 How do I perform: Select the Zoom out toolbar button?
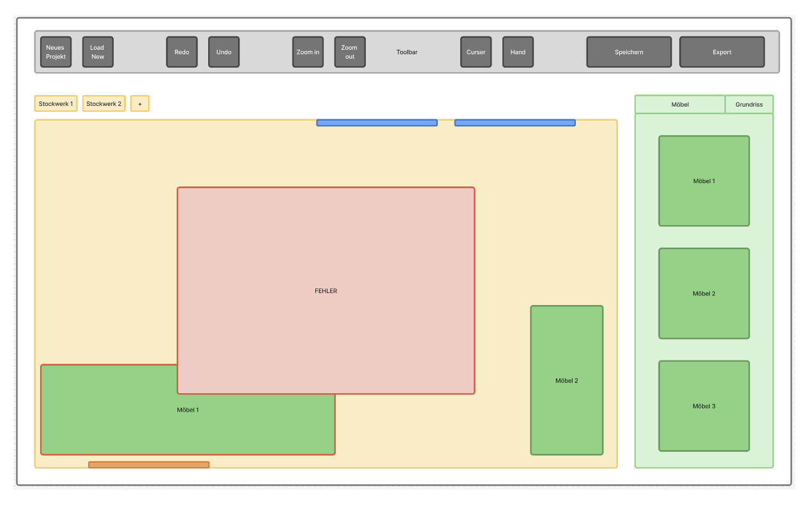[350, 52]
